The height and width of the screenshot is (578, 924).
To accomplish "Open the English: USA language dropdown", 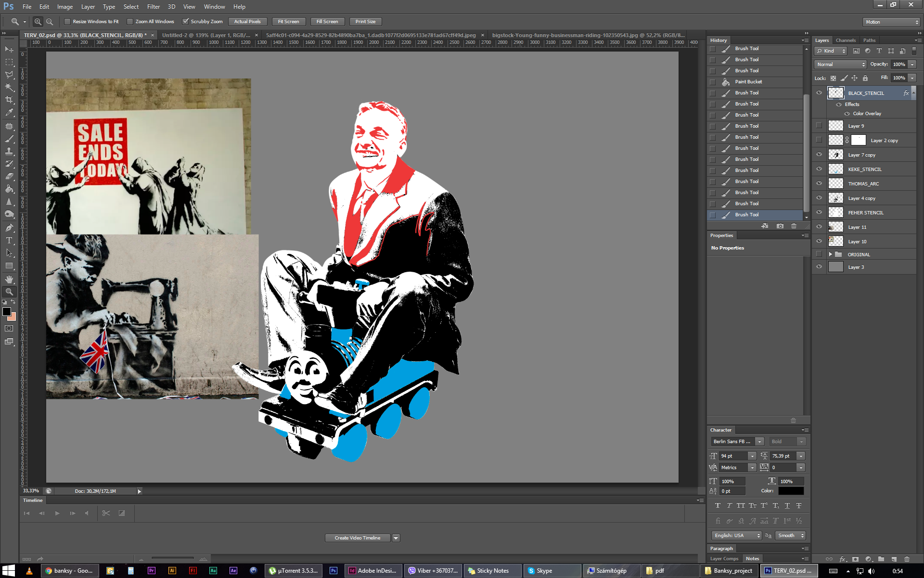I will click(737, 536).
